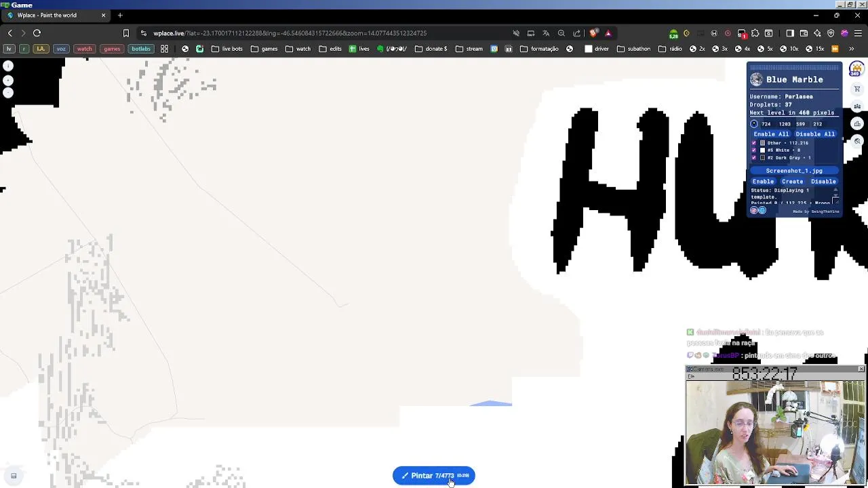The height and width of the screenshot is (488, 868).
Task: Open the games bookmark folder
Action: tap(264, 49)
